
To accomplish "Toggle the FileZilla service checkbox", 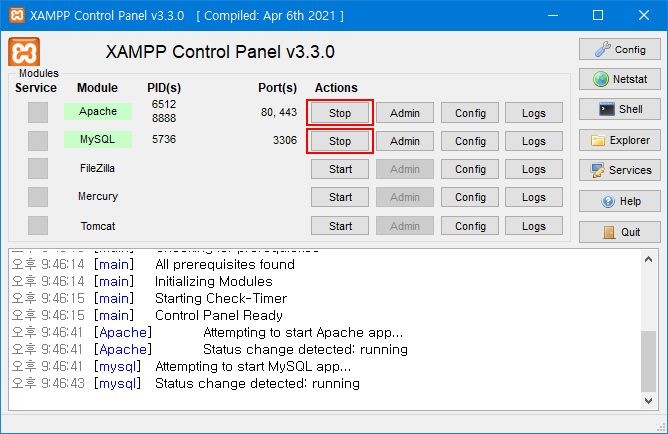I will tap(38, 169).
